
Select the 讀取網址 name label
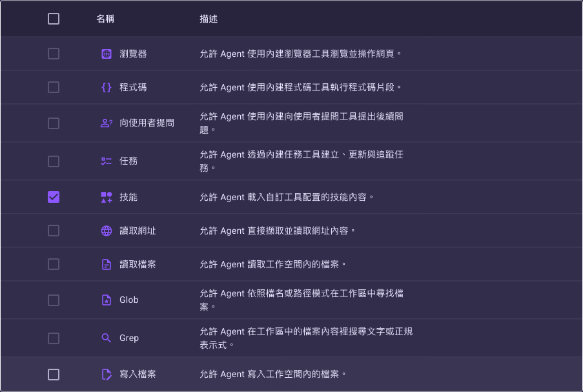click(x=138, y=231)
